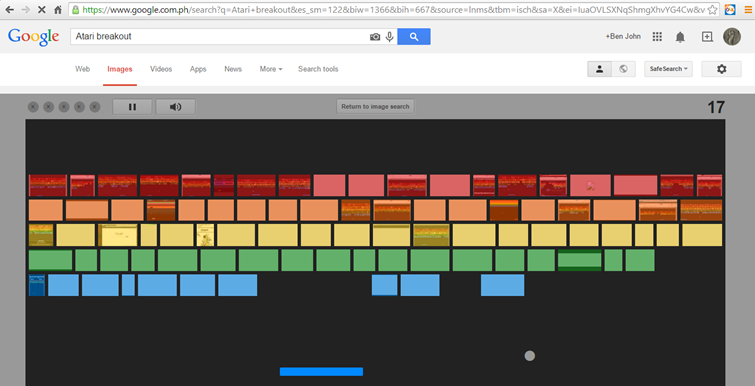755x386 pixels.
Task: View notifications bell
Action: pyautogui.click(x=680, y=37)
